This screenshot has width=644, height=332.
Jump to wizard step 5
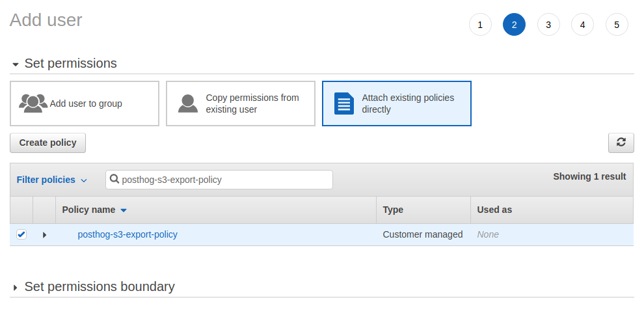[617, 25]
